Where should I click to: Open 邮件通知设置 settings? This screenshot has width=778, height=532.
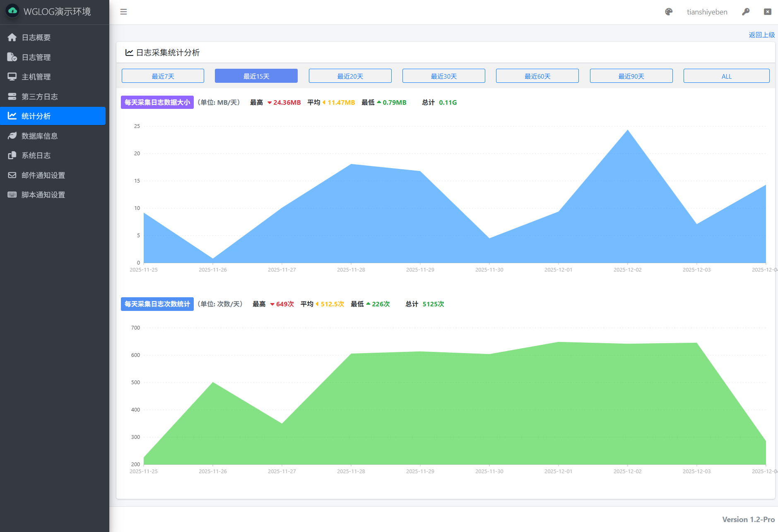[x=53, y=175]
